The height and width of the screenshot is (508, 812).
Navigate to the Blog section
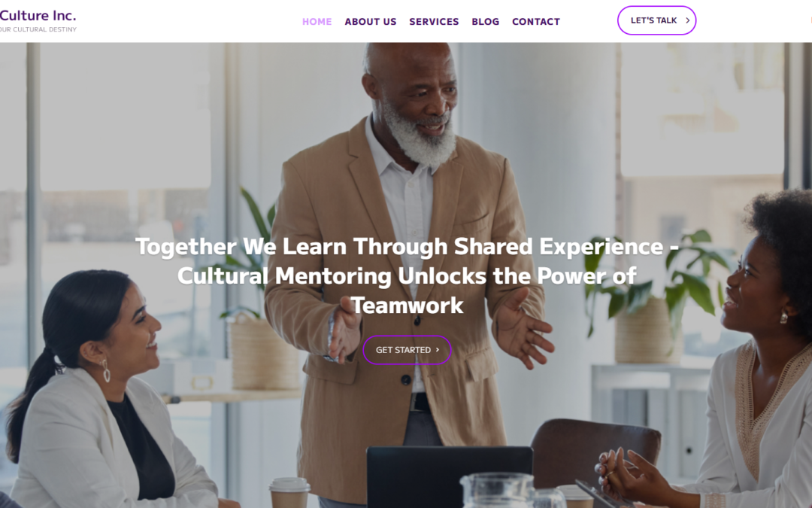[x=485, y=22]
